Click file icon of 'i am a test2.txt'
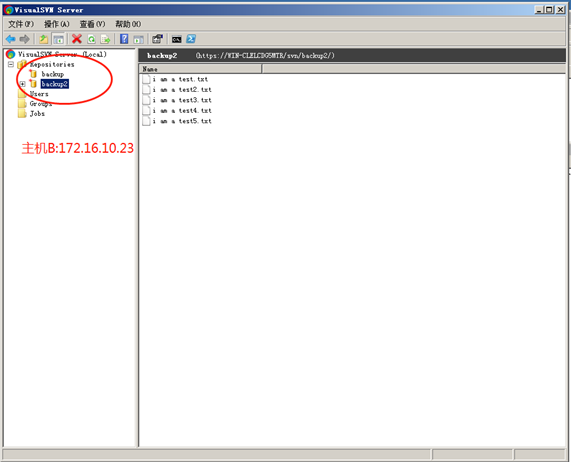 146,90
